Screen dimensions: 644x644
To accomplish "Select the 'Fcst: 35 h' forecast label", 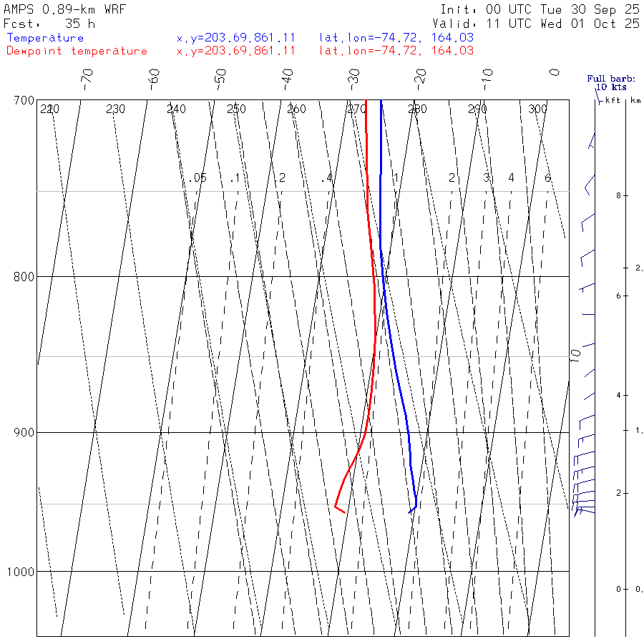I will (49, 24).
